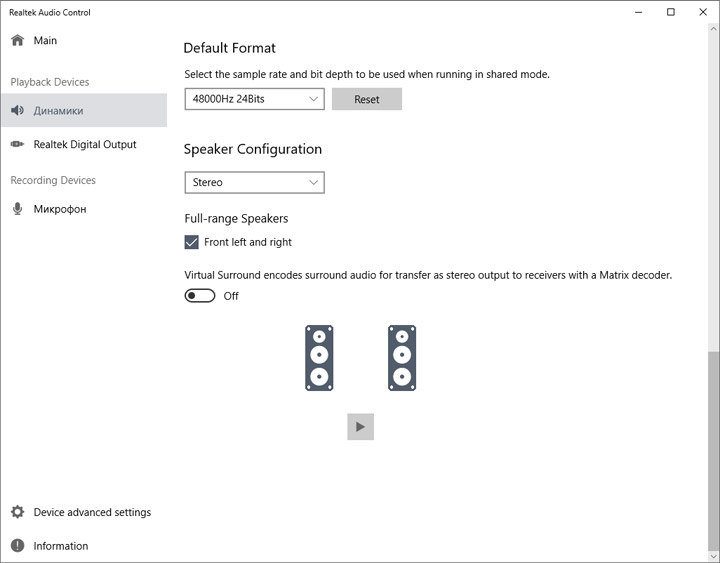The width and height of the screenshot is (720, 563).
Task: Maximize the Realtek Audio Control window
Action: click(670, 12)
